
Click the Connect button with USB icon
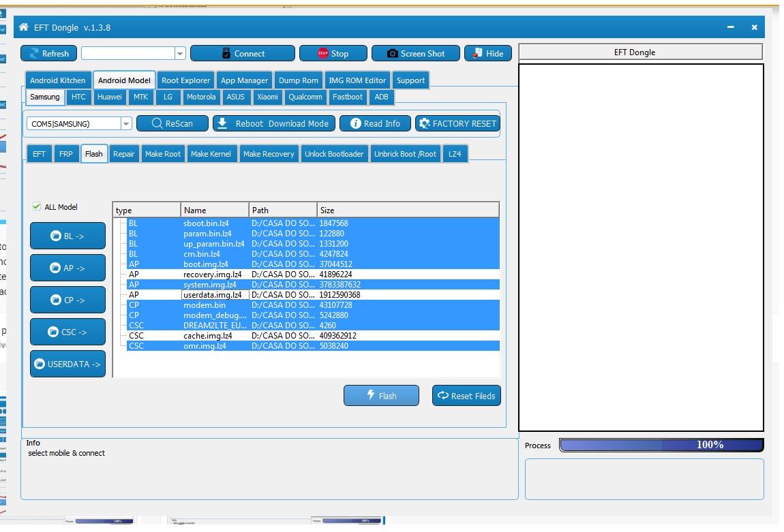tap(243, 53)
